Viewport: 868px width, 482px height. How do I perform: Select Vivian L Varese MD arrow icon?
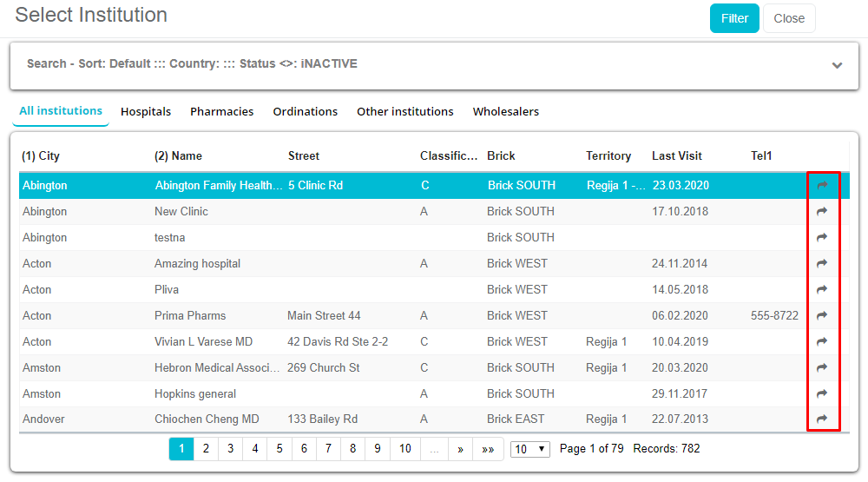pyautogui.click(x=822, y=341)
